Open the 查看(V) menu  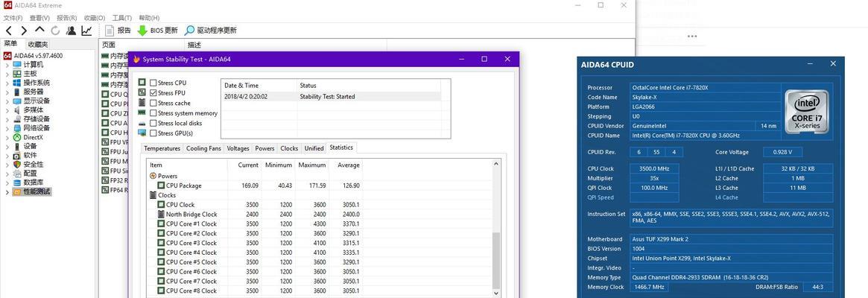39,18
